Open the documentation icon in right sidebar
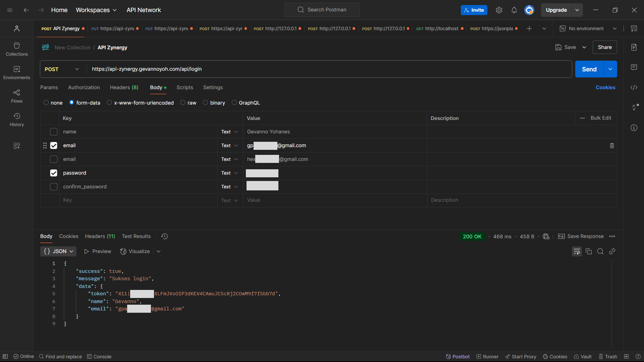The image size is (644, 362). 634,47
